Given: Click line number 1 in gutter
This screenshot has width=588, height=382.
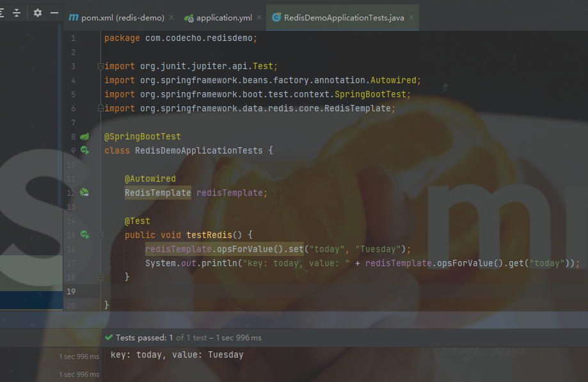Looking at the screenshot, I should click(x=73, y=38).
